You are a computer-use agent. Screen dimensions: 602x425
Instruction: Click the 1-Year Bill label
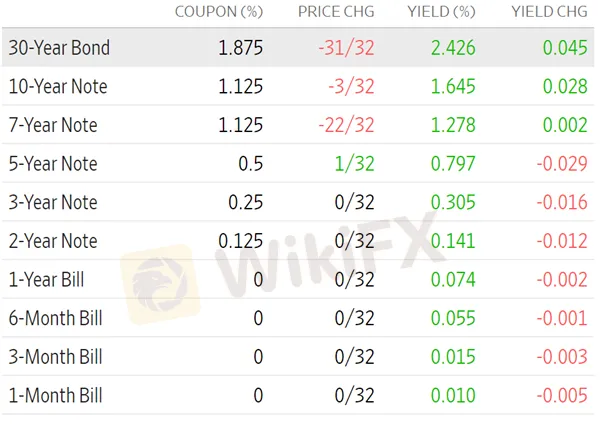pos(46,280)
